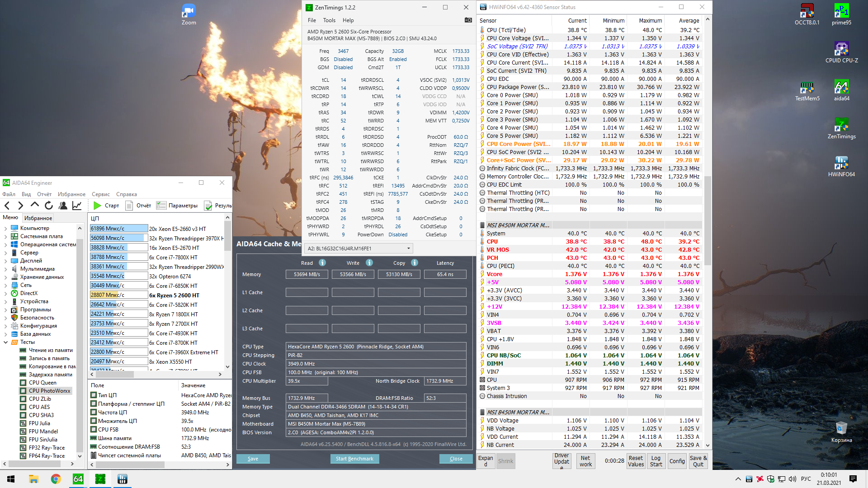Open the Параметры toolbar icon
Screen dimensions: 868x488
pos(161,206)
